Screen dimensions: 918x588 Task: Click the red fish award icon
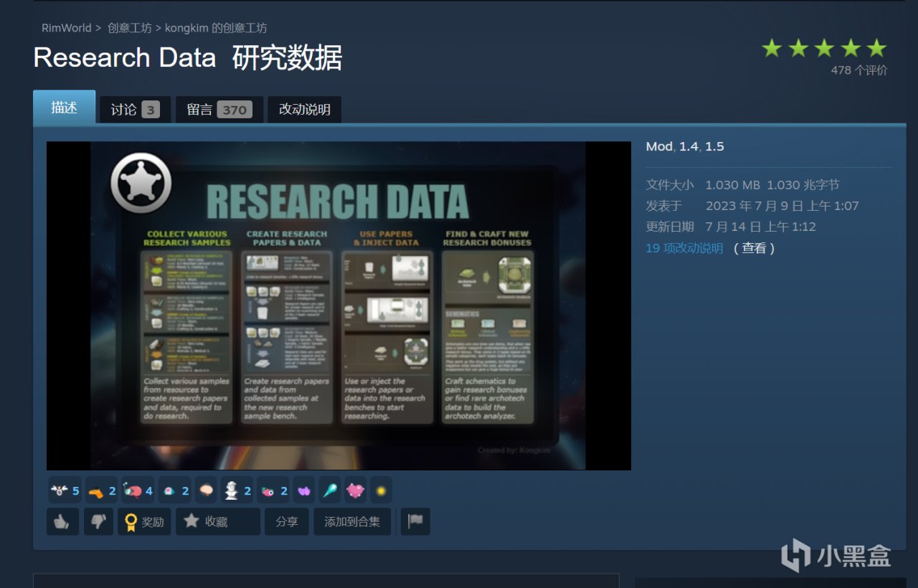[x=273, y=490]
